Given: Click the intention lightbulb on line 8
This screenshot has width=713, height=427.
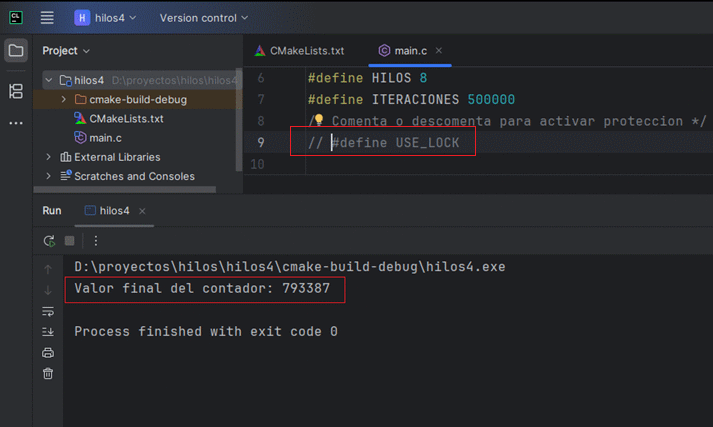Looking at the screenshot, I should click(x=316, y=121).
